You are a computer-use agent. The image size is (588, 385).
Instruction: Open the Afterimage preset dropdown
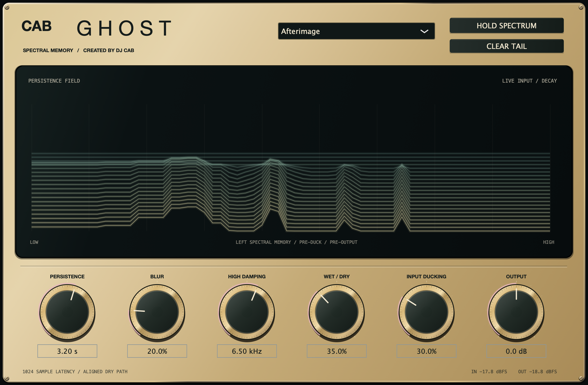[356, 31]
